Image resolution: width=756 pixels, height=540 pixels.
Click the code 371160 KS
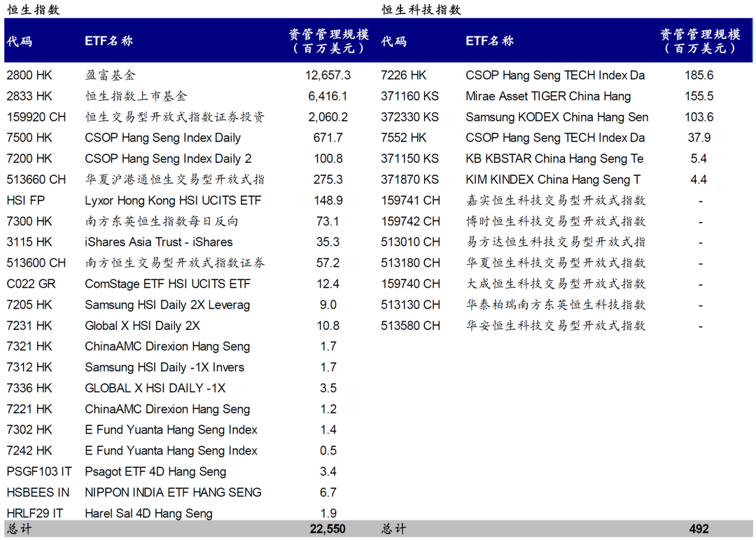pos(409,96)
